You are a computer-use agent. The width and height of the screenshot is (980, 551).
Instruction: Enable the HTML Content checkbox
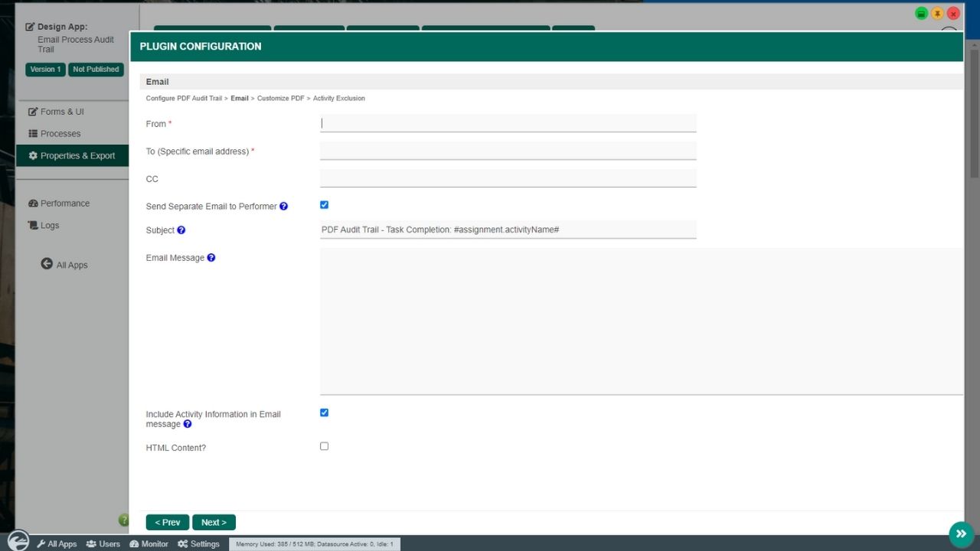(x=324, y=446)
